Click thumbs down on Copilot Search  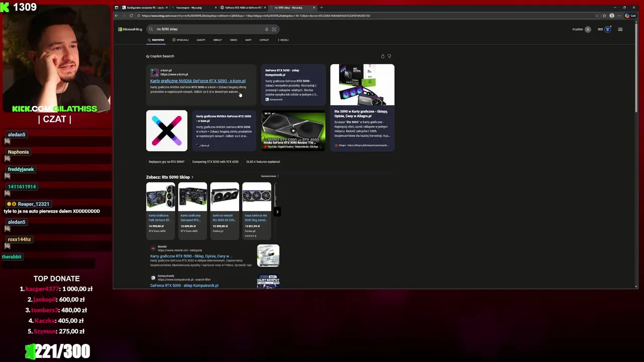click(389, 56)
